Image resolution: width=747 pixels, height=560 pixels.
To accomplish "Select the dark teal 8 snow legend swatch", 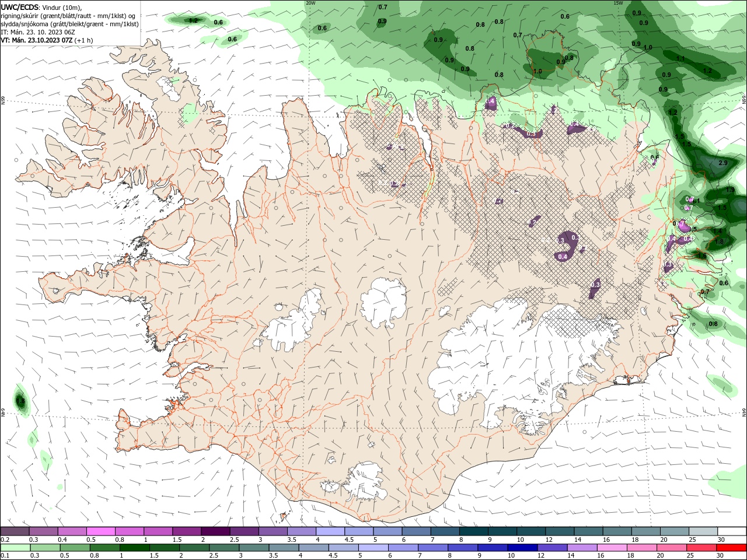I will [474, 531].
